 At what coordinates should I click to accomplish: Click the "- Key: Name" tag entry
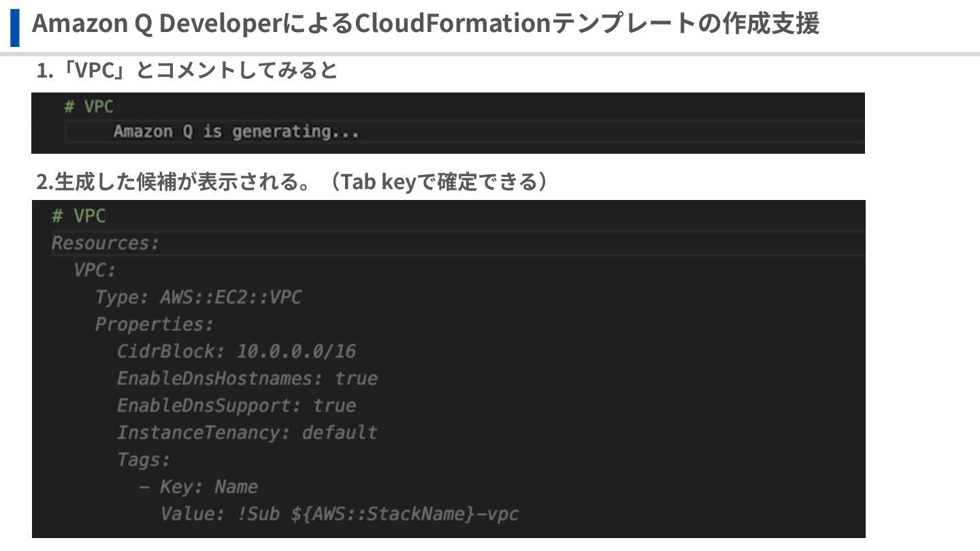point(199,487)
